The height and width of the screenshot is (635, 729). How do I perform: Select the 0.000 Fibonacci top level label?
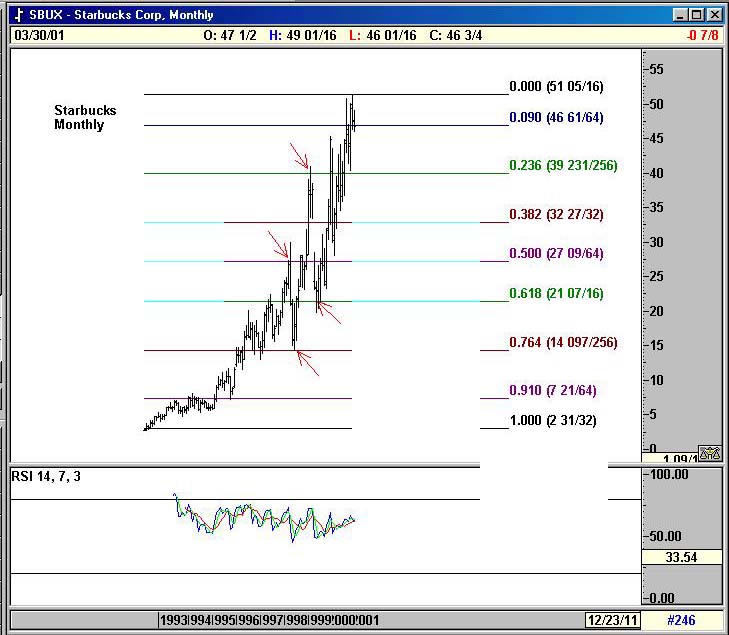pyautogui.click(x=556, y=87)
